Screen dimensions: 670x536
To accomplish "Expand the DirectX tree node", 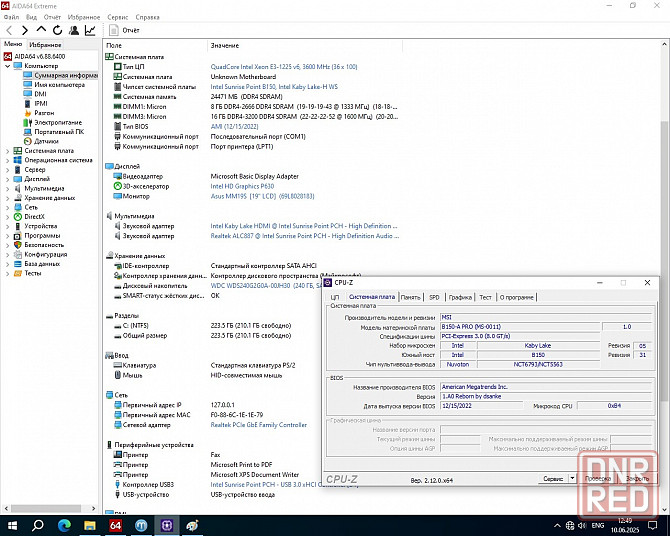I will click(x=7, y=217).
